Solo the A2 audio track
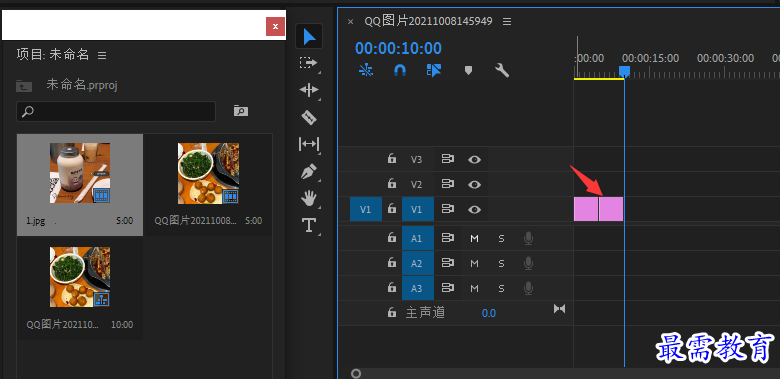Screen dimensions: 780x379 [x=501, y=263]
